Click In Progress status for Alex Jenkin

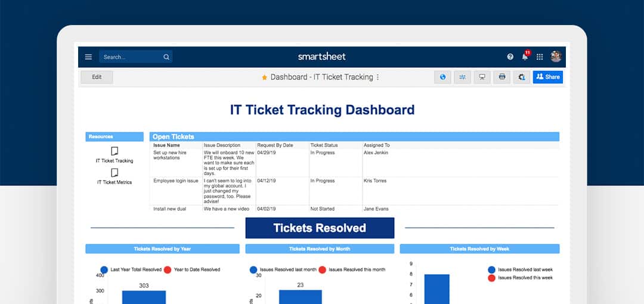pos(336,163)
